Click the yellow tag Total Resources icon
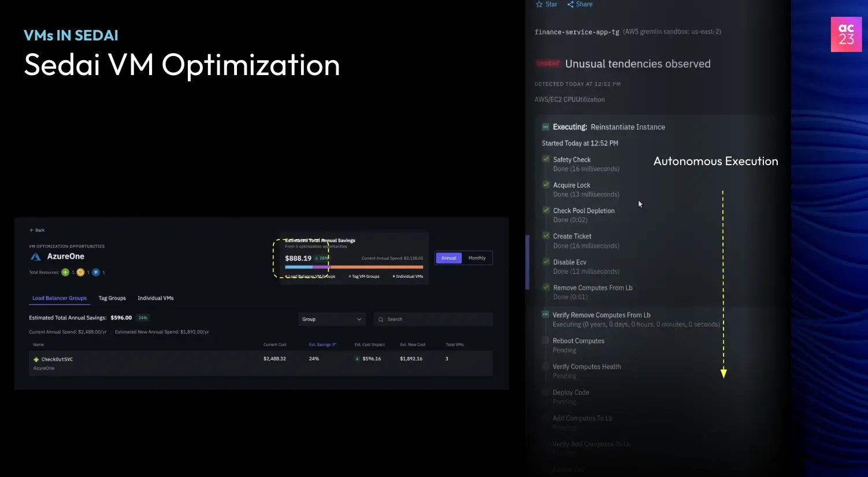 [80, 273]
